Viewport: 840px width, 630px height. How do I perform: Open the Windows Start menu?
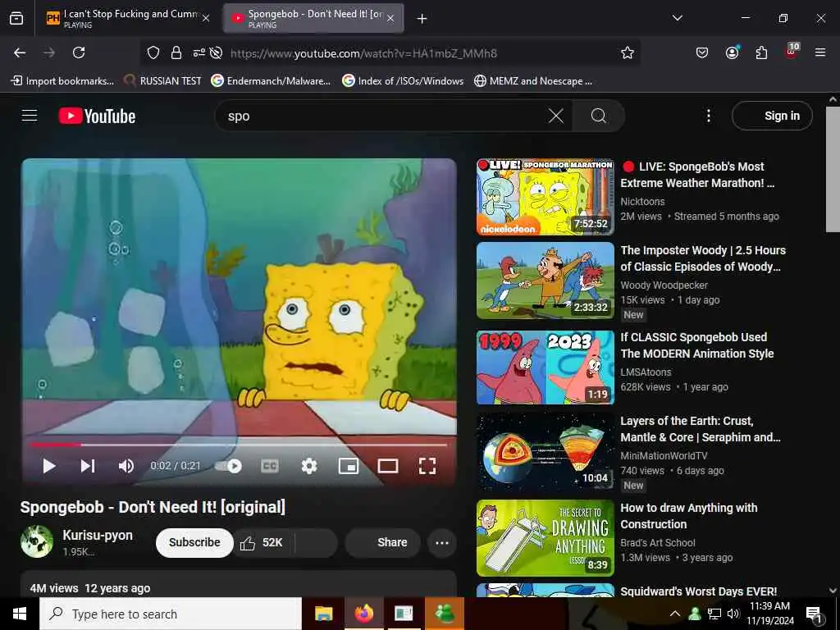[20, 614]
